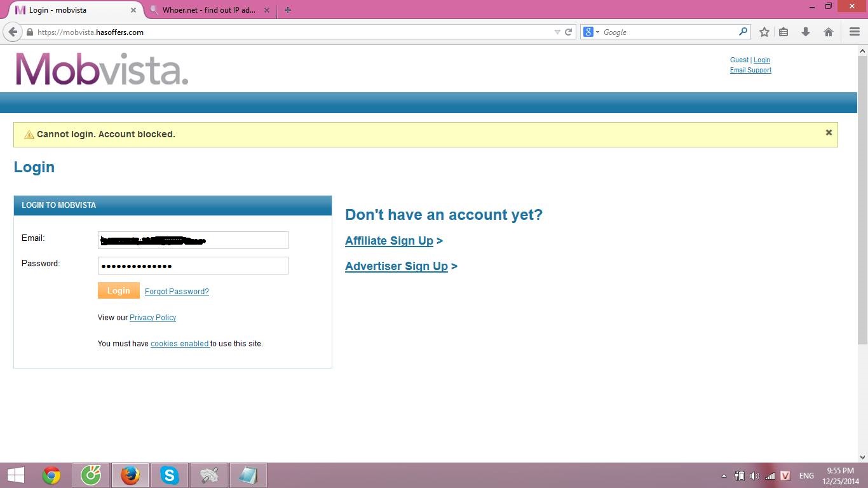Switch to the Whoer.net tab
This screenshot has width=868, height=488.
point(210,10)
